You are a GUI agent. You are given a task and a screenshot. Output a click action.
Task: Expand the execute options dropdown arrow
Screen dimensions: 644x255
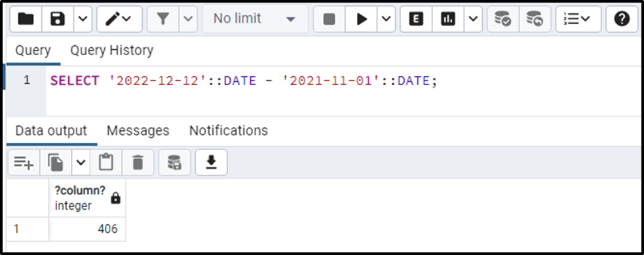point(386,19)
